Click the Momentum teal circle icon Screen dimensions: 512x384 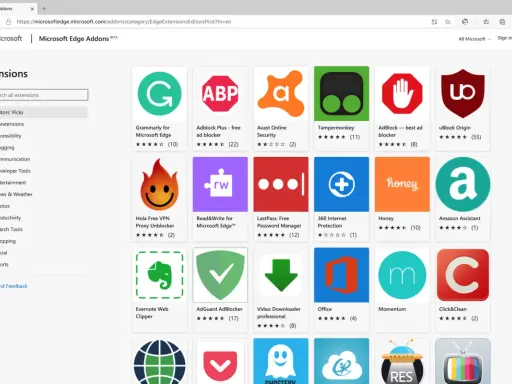402,275
